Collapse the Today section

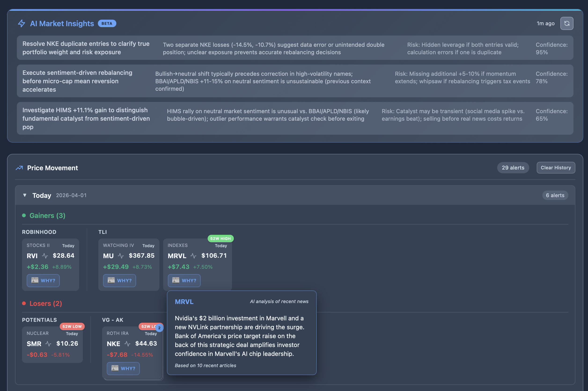coord(25,195)
